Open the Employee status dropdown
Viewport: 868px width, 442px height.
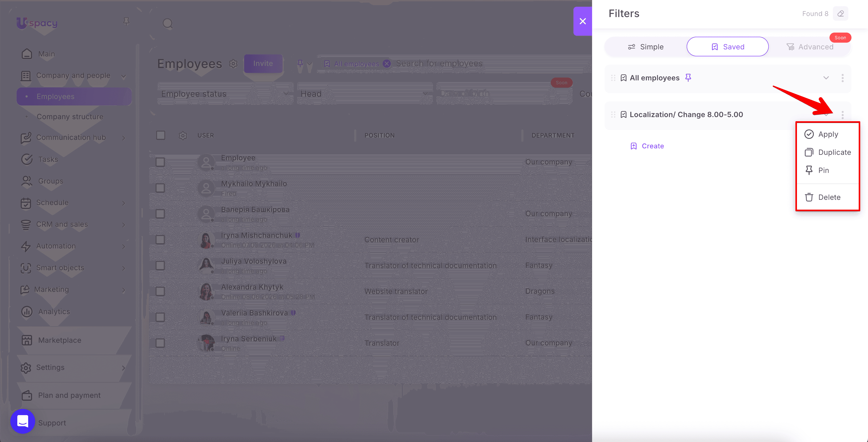(x=226, y=94)
